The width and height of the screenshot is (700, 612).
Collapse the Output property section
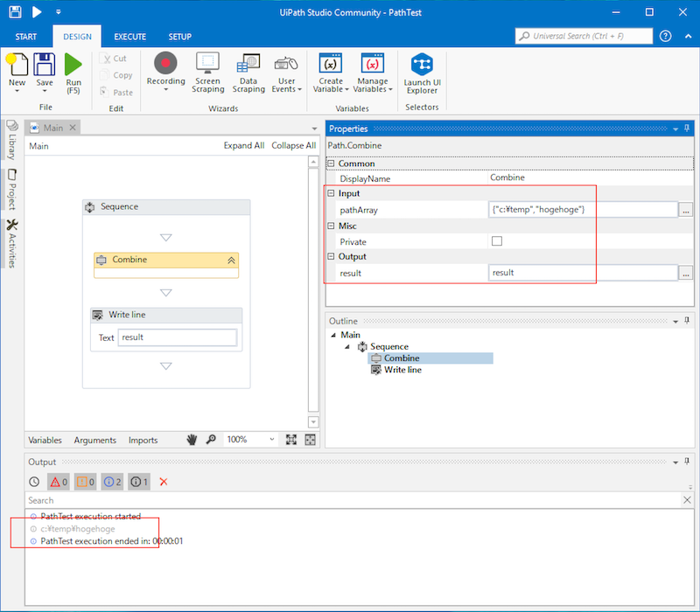coord(331,256)
